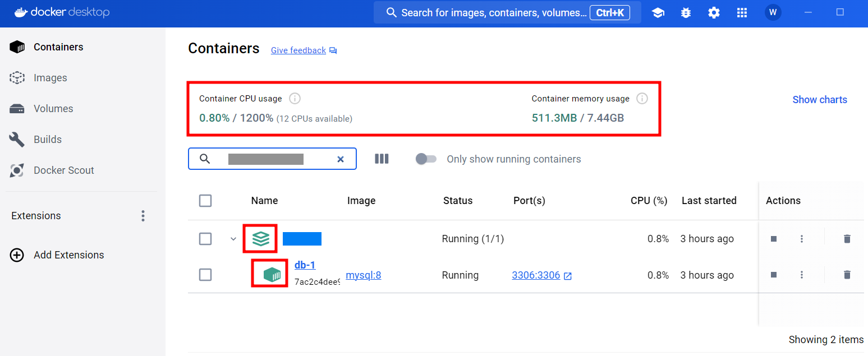Sort by the Image column header

[361, 201]
